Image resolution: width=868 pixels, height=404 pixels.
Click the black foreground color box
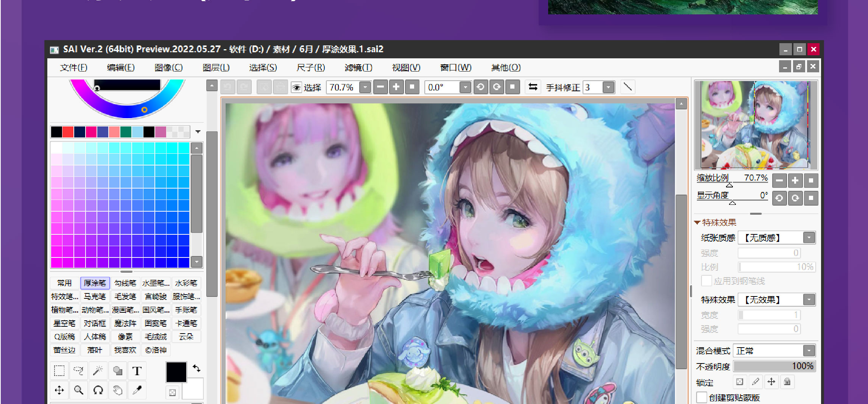176,372
